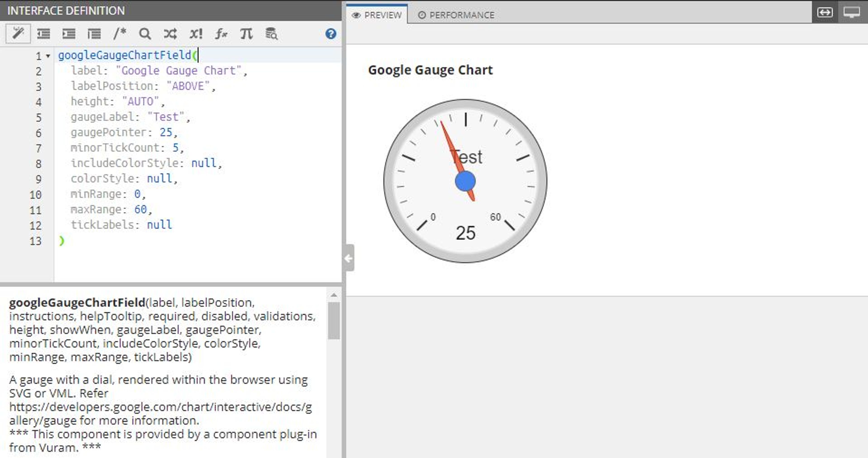Switch to the PREVIEW tab

point(377,15)
